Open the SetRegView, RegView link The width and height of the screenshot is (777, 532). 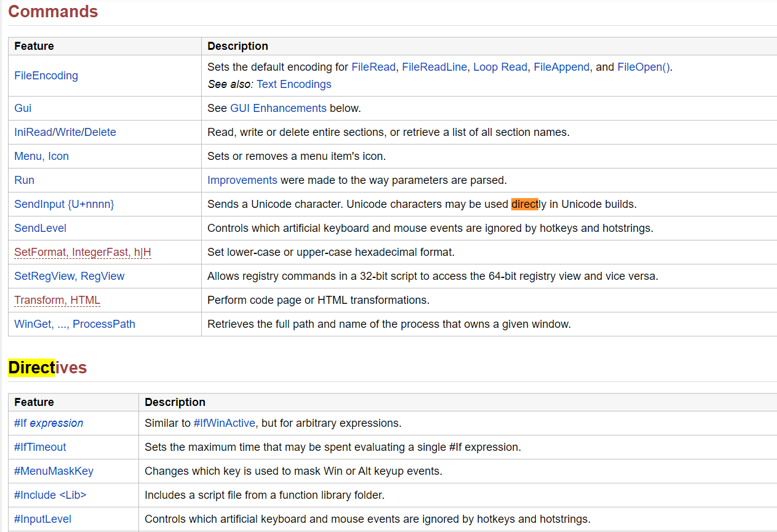pyautogui.click(x=70, y=276)
